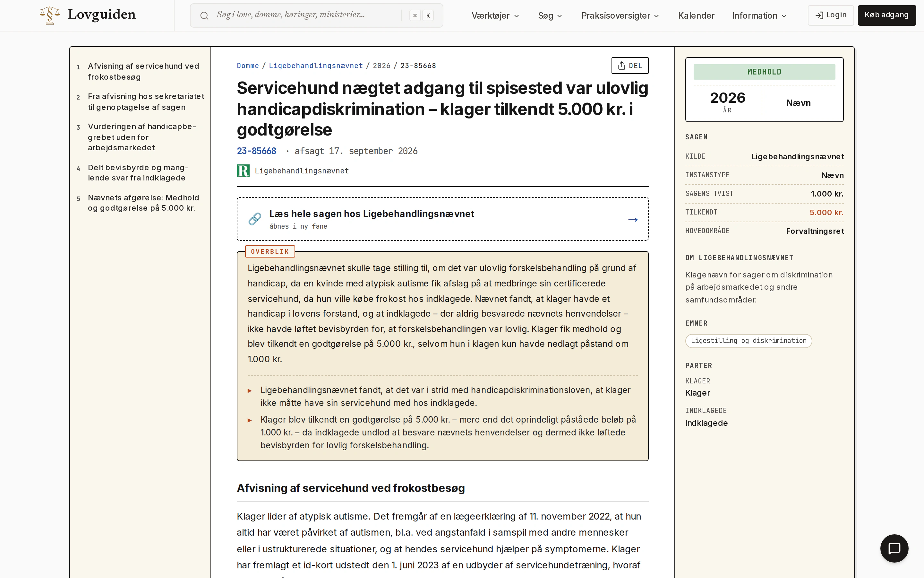The image size is (924, 578).
Task: Click Ligebehandlingsnævnet value under KILDE
Action: 797,157
